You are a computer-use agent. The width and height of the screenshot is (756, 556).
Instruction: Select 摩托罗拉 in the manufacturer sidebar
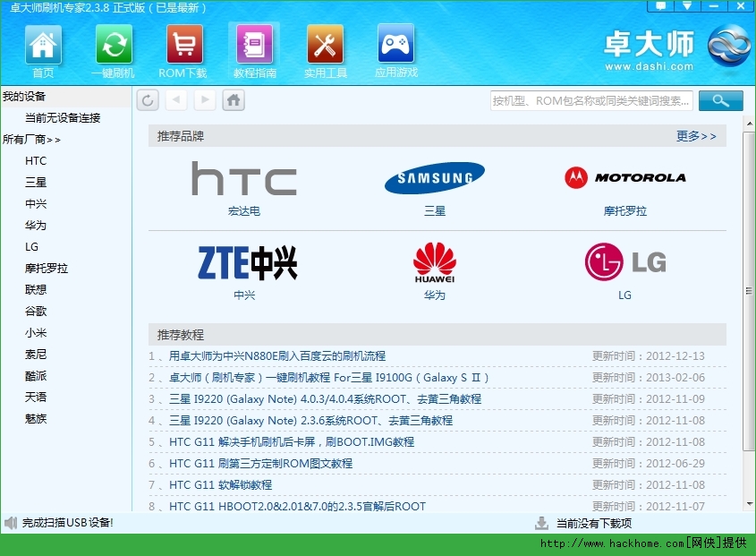[47, 269]
